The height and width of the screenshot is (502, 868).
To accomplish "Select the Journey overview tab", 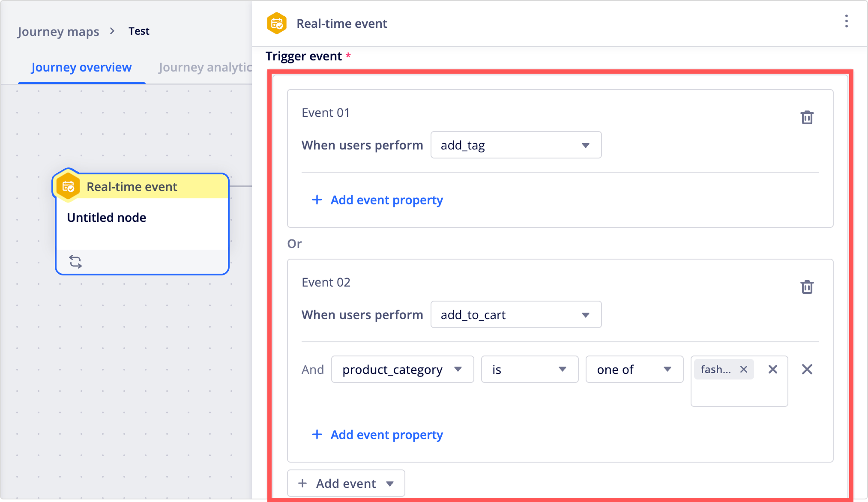I will click(x=81, y=67).
